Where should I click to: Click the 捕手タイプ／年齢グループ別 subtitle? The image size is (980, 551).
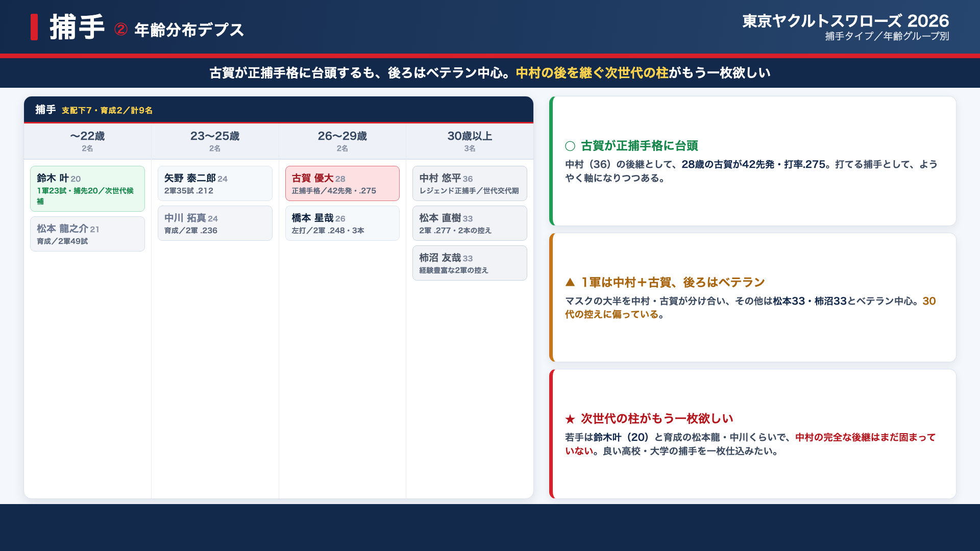click(887, 36)
